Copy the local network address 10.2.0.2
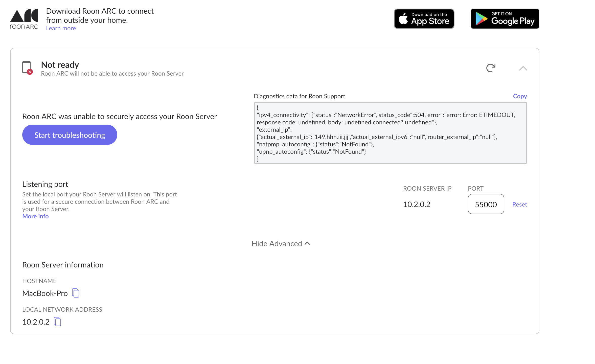 (x=57, y=322)
